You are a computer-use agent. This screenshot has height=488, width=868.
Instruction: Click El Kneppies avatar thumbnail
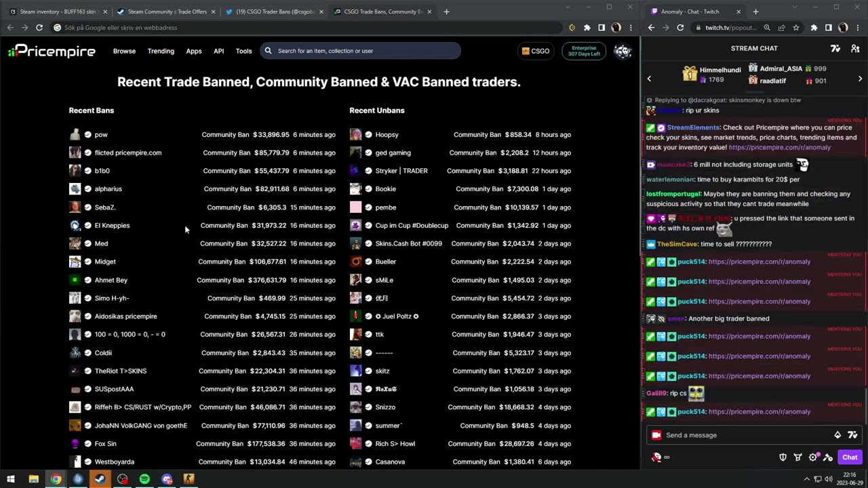point(75,226)
